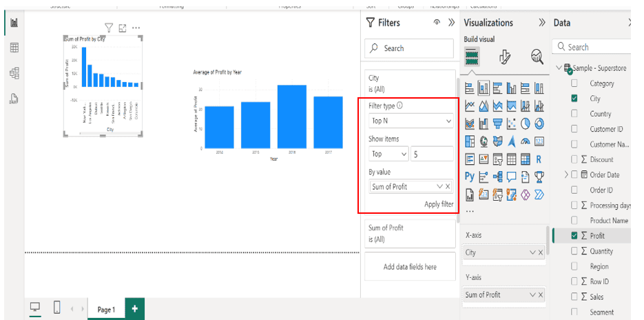
Task: Click the Apply filter button
Action: [x=438, y=204]
